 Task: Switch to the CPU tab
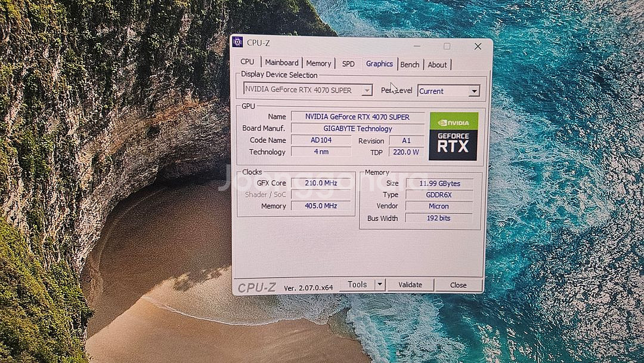tap(247, 61)
